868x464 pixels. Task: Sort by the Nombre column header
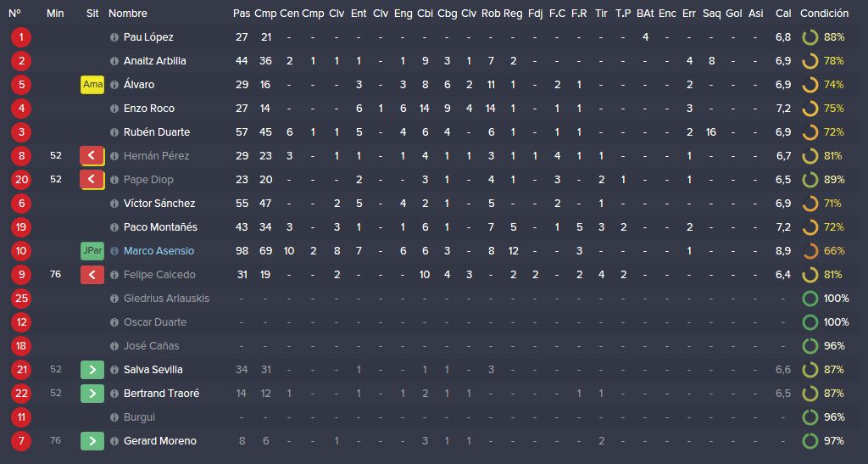128,14
